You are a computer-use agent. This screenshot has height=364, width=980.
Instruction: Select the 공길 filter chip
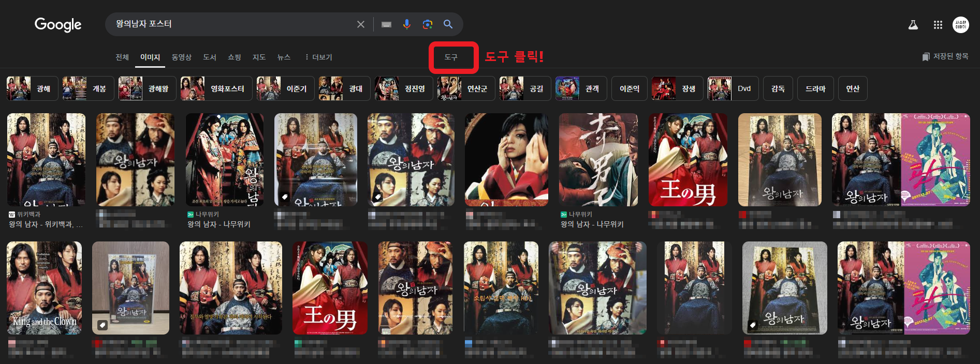(525, 88)
